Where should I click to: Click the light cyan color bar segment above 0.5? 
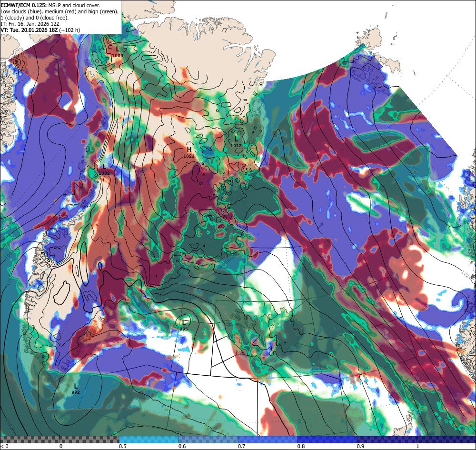tap(149, 440)
